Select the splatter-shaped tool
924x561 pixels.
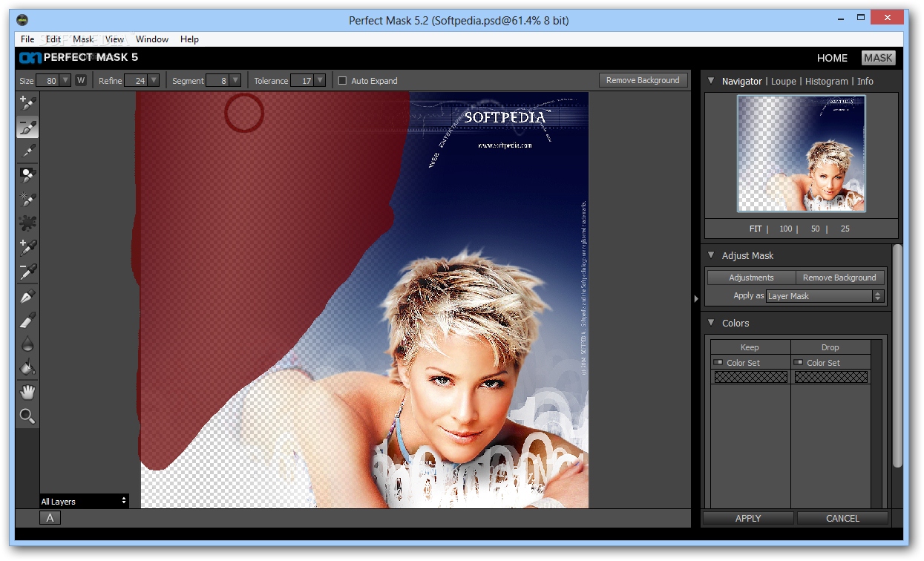tap(27, 223)
